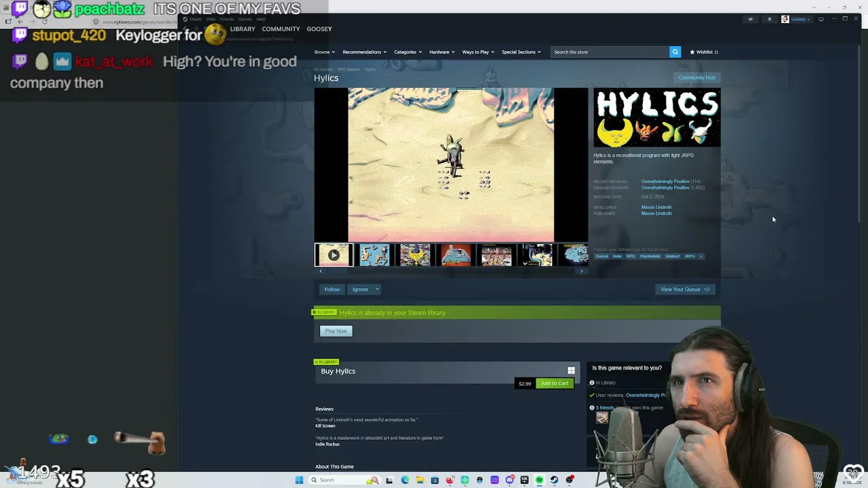Select the orange-red arena screenshot thumbnail
The height and width of the screenshot is (488, 868).
[456, 255]
